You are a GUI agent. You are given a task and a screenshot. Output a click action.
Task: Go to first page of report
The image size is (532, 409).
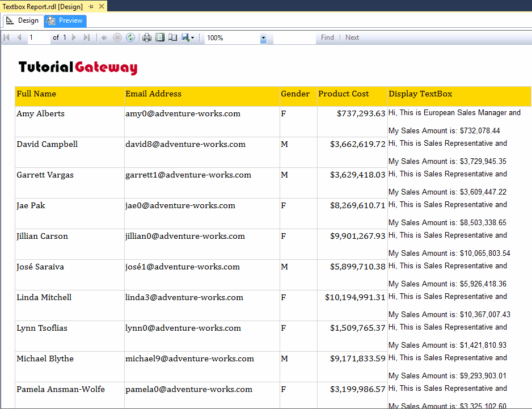click(6, 37)
